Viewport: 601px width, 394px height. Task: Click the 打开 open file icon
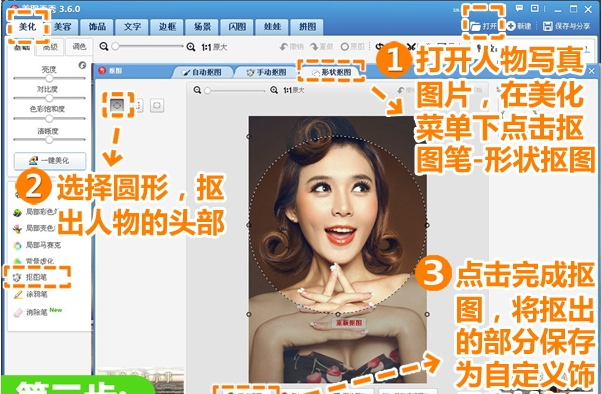tap(475, 26)
